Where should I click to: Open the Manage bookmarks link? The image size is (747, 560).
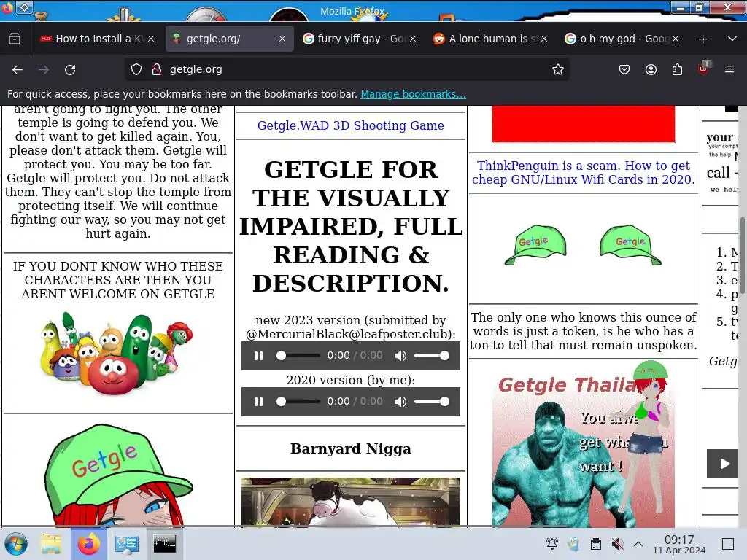413,94
